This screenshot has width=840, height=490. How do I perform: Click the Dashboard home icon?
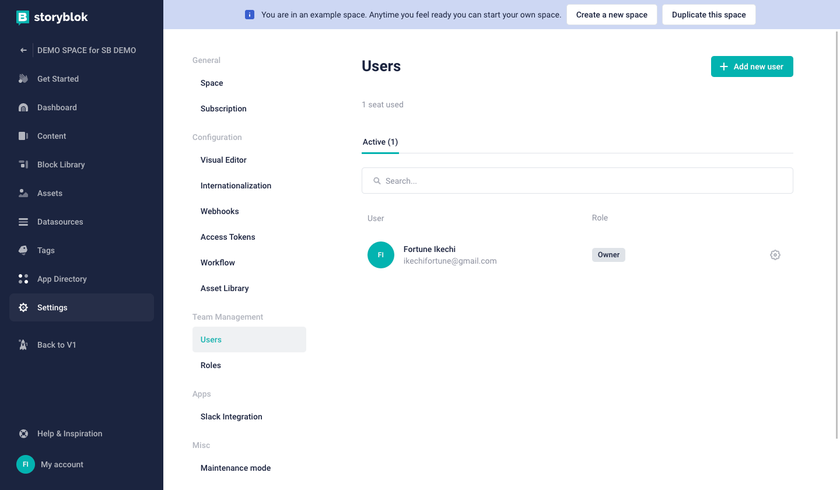pyautogui.click(x=23, y=108)
